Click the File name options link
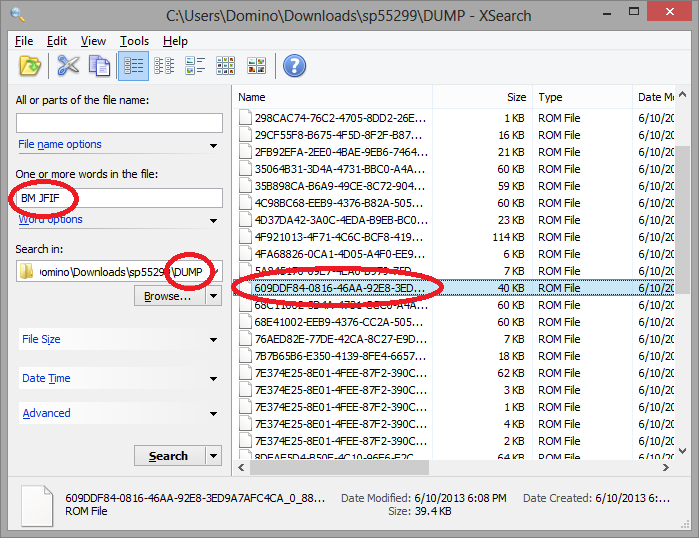Screen dimensions: 699x538 [x=60, y=144]
